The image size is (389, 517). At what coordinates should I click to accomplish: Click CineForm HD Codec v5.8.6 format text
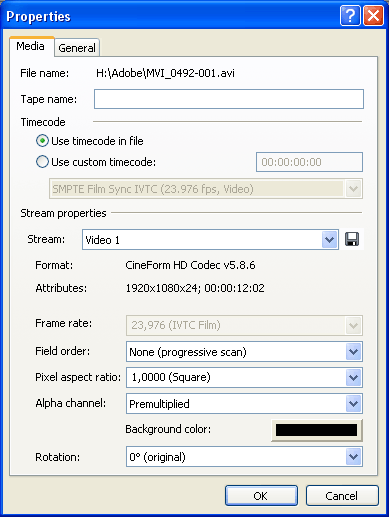click(x=190, y=265)
